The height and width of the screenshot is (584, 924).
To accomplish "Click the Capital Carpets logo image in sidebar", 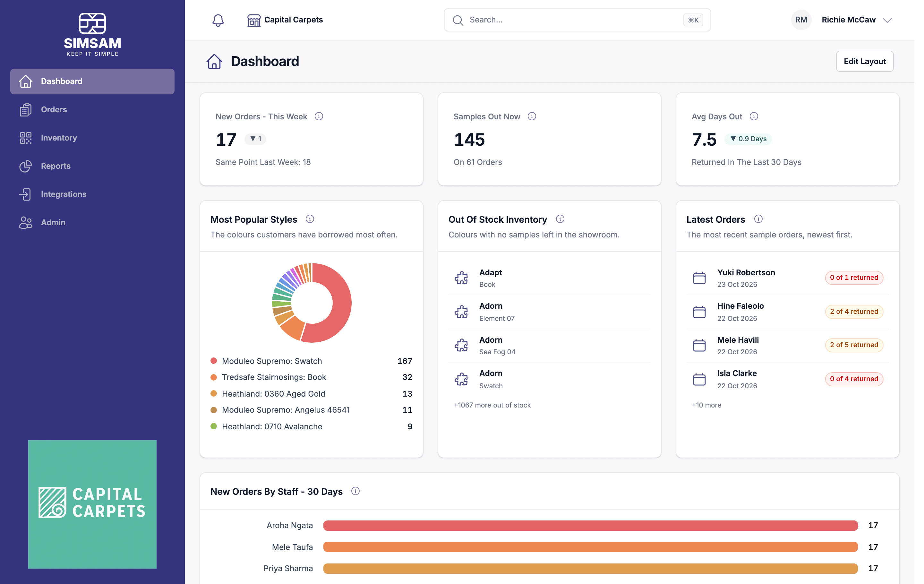I will point(92,504).
